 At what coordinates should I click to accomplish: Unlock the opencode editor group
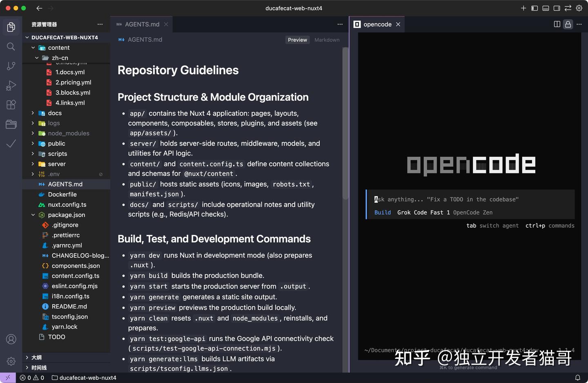(x=568, y=24)
